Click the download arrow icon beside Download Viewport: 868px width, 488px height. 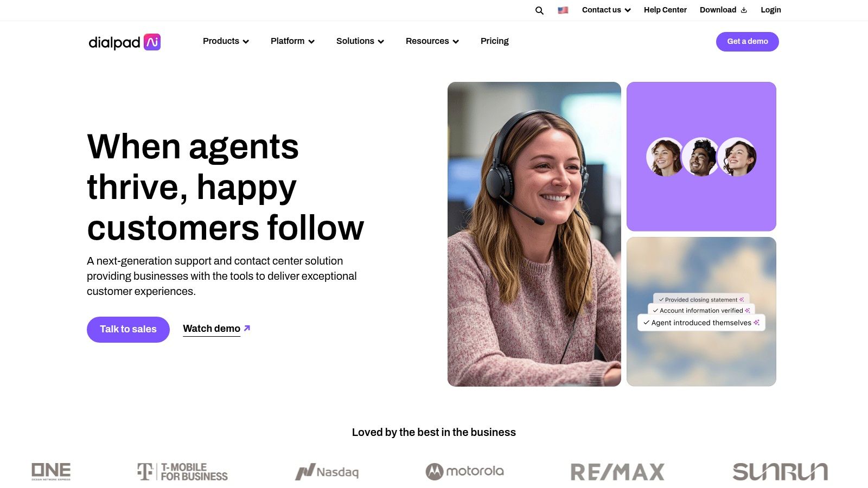744,10
